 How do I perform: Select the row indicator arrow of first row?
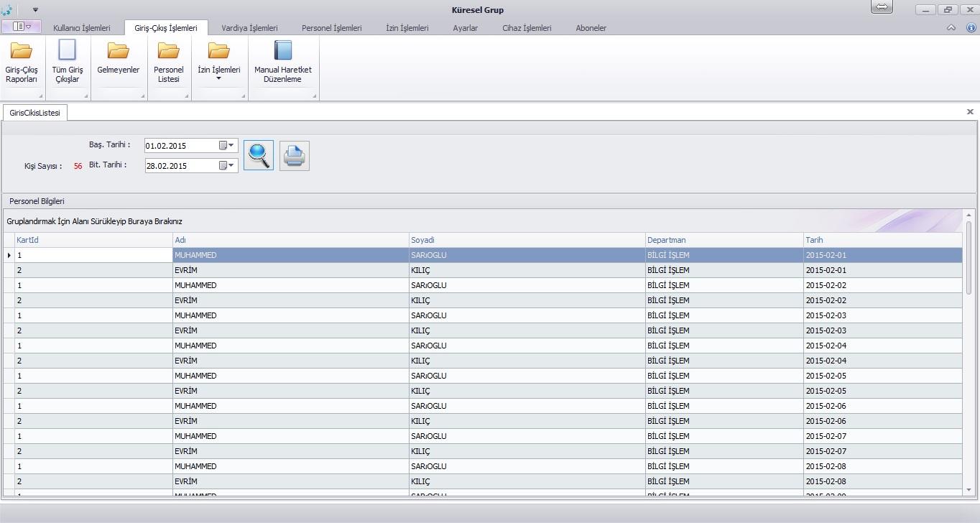click(x=9, y=255)
